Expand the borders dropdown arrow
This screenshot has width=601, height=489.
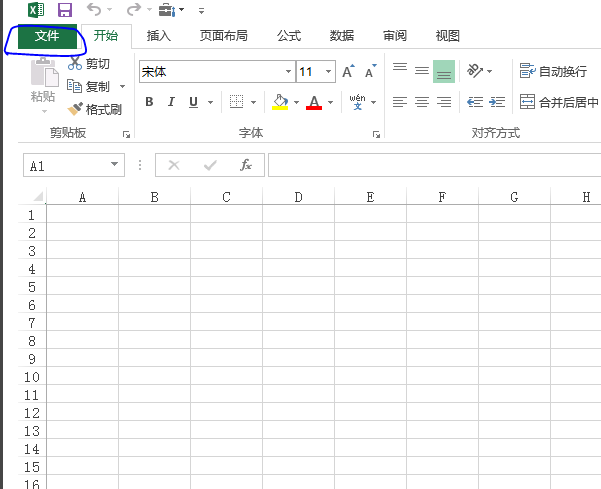(x=253, y=102)
